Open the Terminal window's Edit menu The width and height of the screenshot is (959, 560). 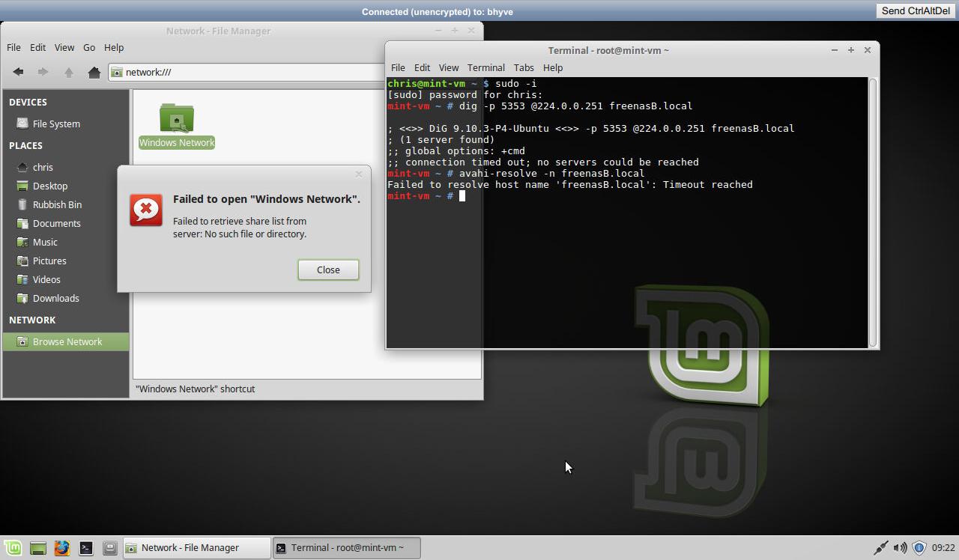tap(422, 67)
